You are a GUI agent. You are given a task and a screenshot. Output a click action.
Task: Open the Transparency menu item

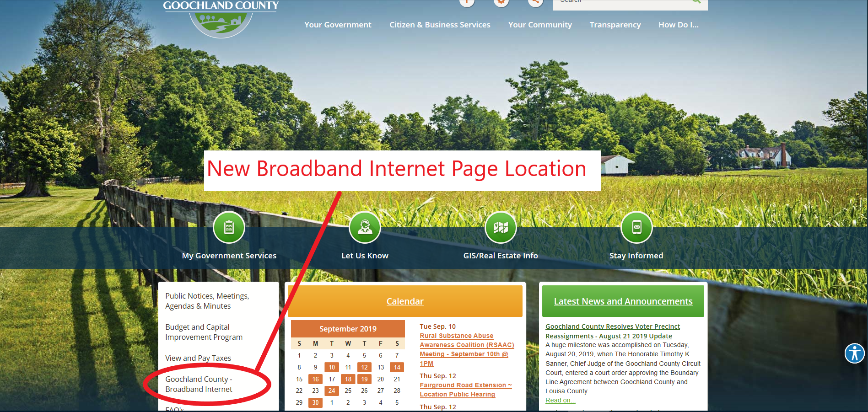[615, 25]
